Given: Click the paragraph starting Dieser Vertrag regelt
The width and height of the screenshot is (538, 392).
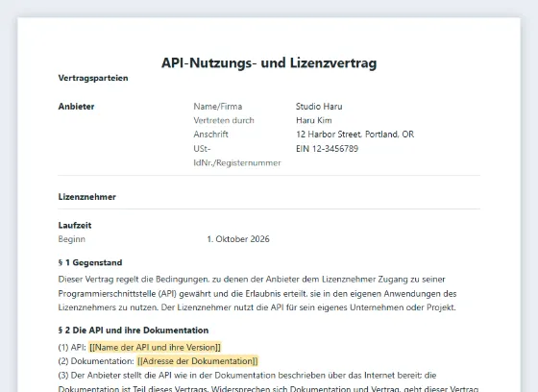Looking at the screenshot, I should (x=257, y=293).
